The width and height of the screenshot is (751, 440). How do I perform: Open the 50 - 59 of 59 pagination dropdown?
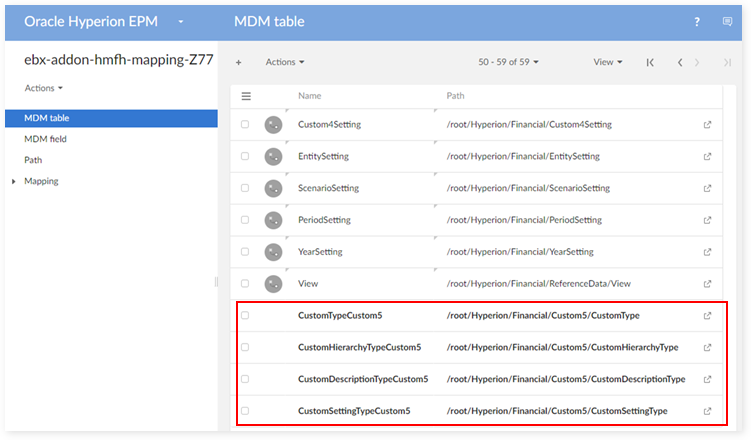coord(508,62)
